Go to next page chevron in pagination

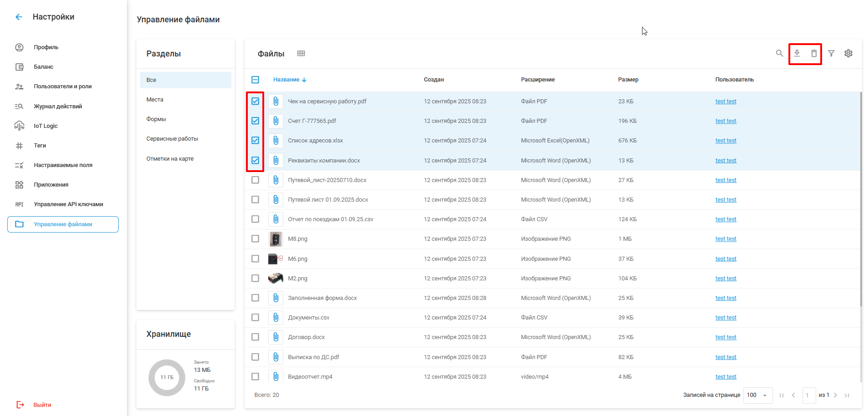835,395
